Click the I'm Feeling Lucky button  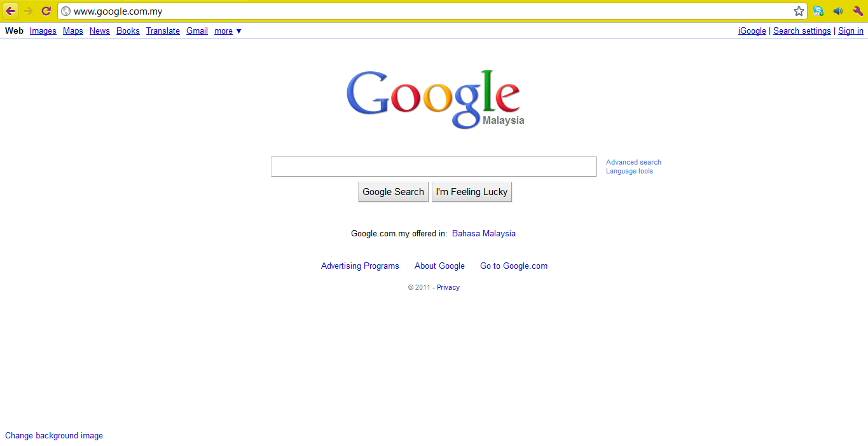click(x=472, y=192)
